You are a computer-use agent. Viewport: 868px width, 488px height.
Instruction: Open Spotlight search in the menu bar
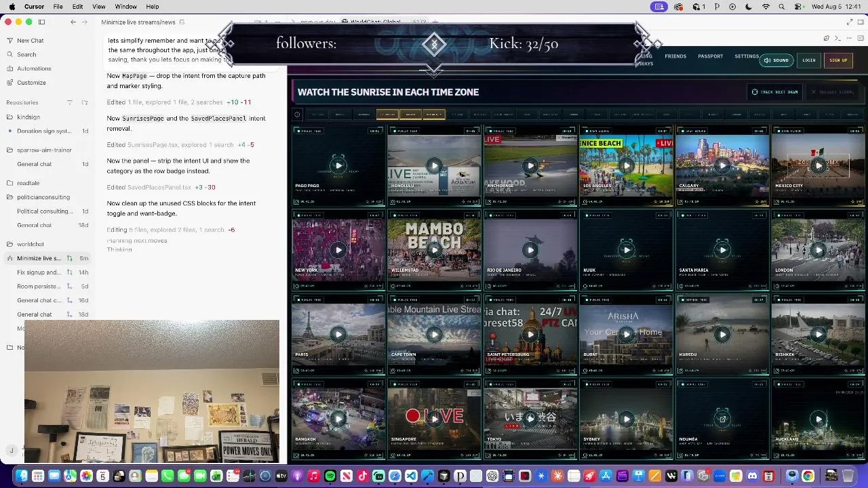[782, 7]
